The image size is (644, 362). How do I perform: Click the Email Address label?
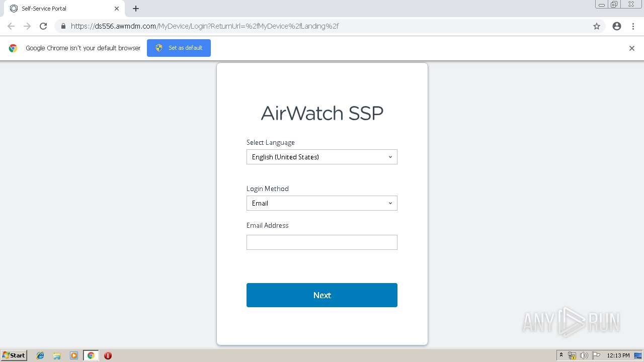268,225
